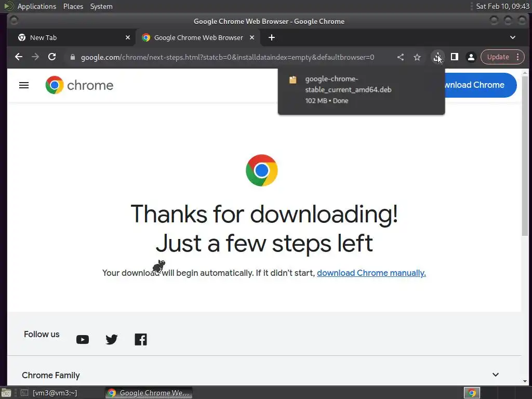
Task: Click the Chrome icon in bottom panel tray
Action: pyautogui.click(x=472, y=393)
